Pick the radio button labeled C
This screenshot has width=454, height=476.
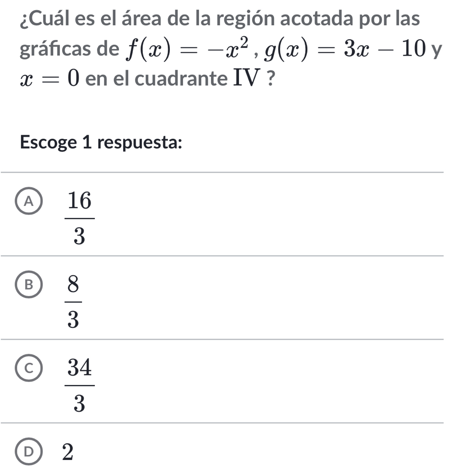pos(30,367)
